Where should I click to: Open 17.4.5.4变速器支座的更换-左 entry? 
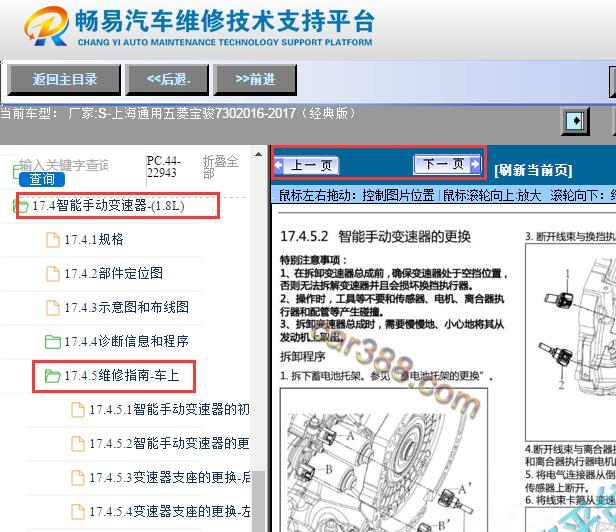click(x=169, y=512)
